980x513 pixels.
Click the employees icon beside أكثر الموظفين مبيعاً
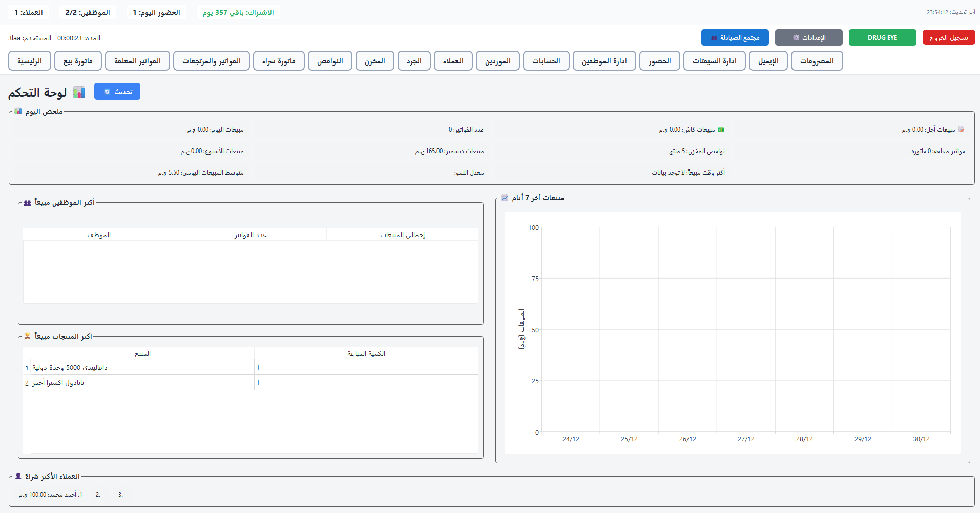[x=27, y=203]
